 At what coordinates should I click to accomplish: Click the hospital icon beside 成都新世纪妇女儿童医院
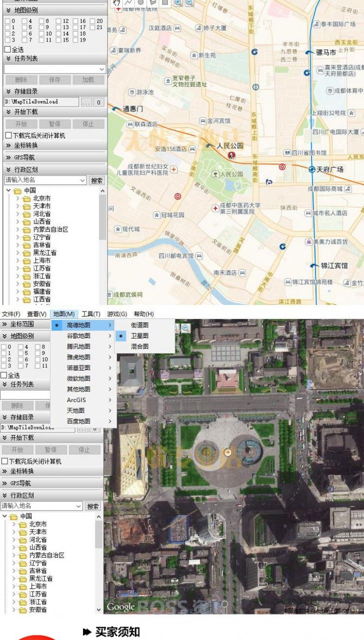(x=174, y=169)
